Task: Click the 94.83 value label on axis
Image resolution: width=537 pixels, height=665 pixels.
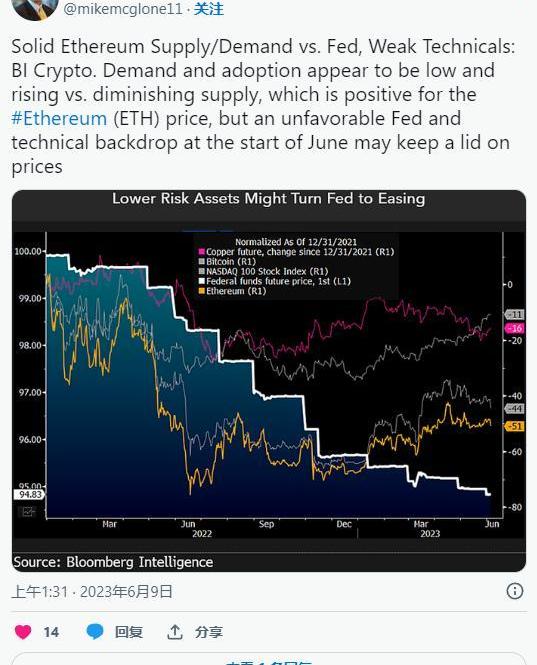Action: (x=29, y=495)
